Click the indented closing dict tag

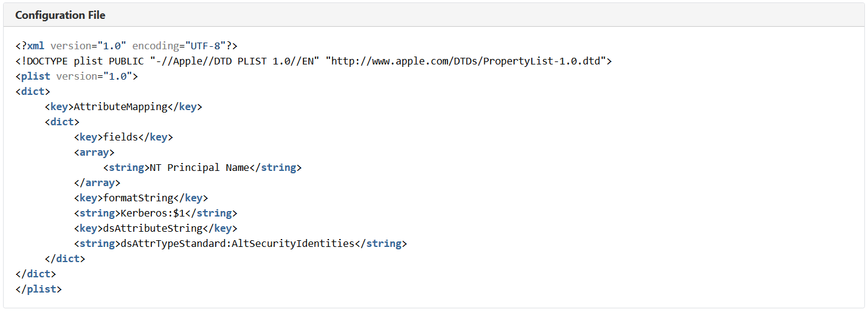[65, 259]
